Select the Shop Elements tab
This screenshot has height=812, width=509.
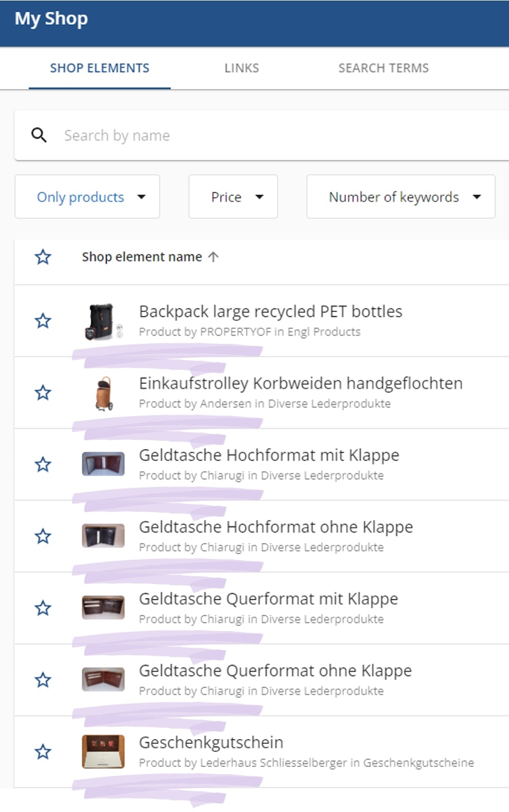coord(99,68)
